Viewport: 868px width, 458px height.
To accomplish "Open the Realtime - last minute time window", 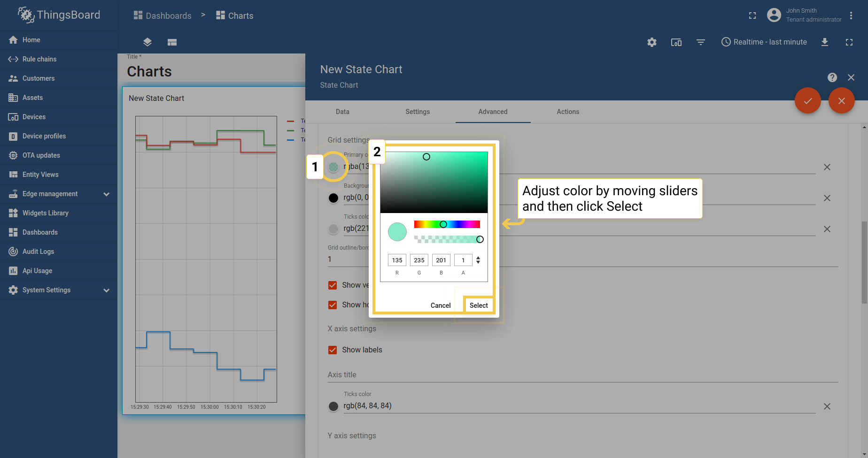I will pos(764,42).
